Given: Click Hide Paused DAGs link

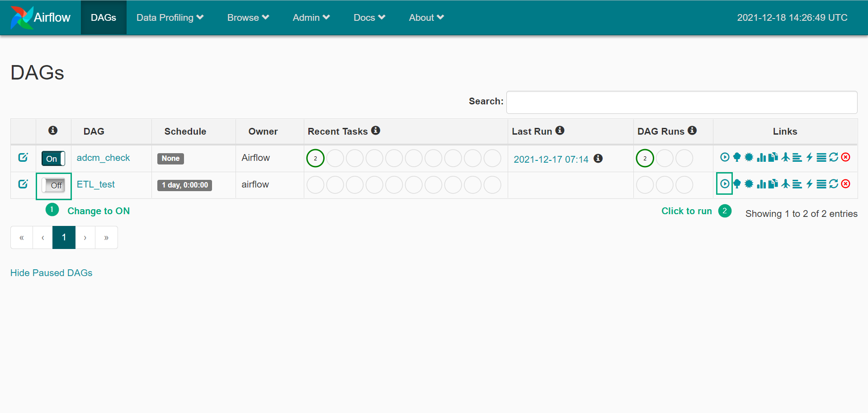Looking at the screenshot, I should [x=52, y=273].
